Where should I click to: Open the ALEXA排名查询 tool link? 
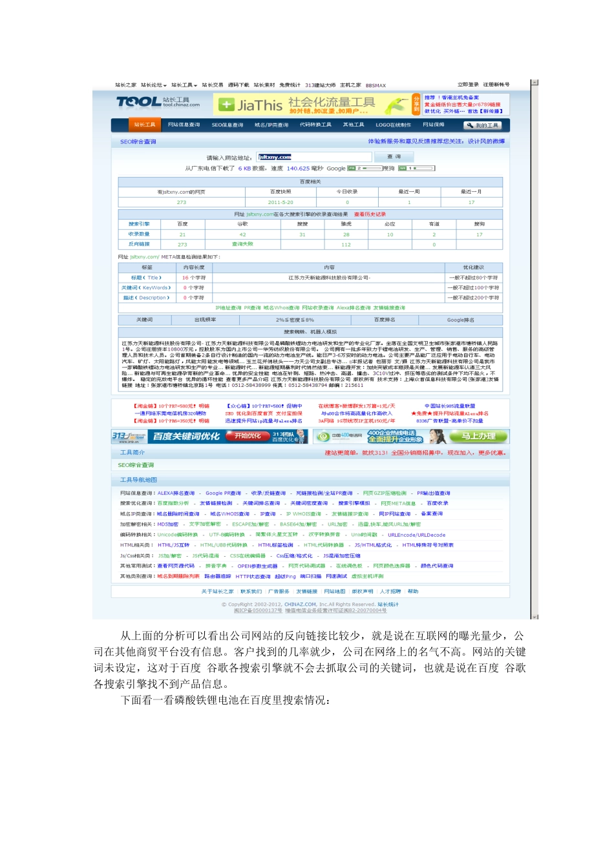176,493
